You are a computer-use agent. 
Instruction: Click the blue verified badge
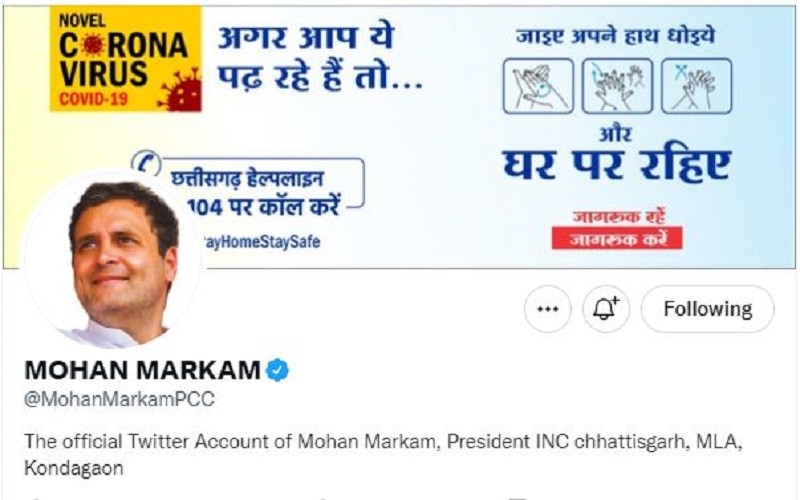[x=278, y=371]
